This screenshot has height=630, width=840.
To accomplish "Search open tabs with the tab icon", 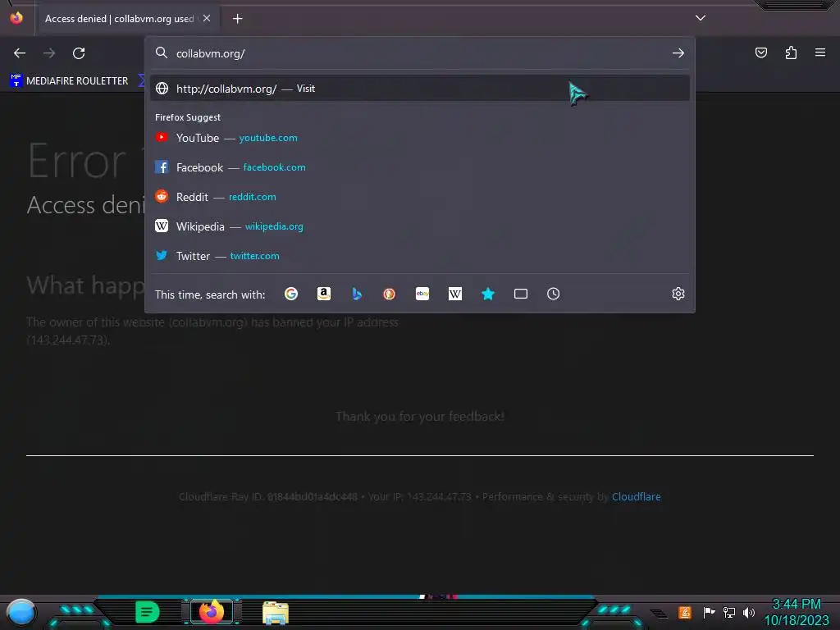I will [x=521, y=294].
